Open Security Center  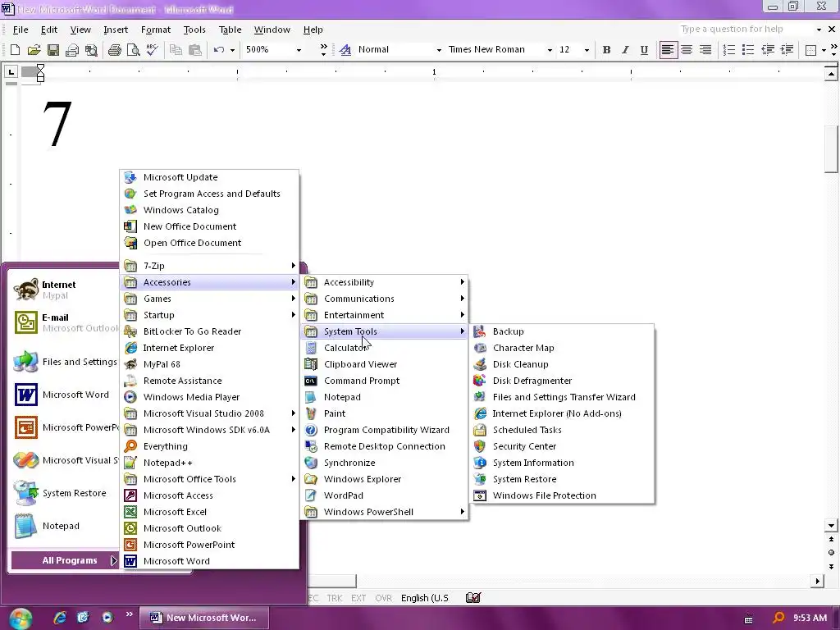pyautogui.click(x=563, y=446)
